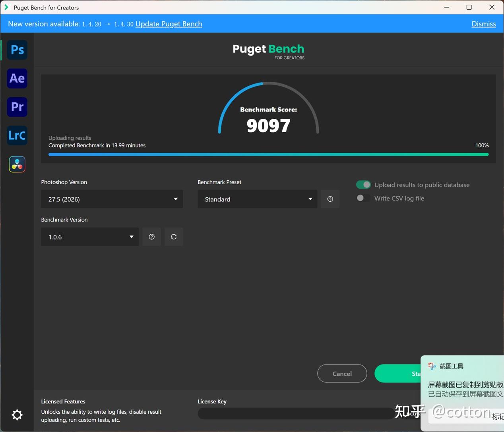Click the green Start button

(397, 374)
